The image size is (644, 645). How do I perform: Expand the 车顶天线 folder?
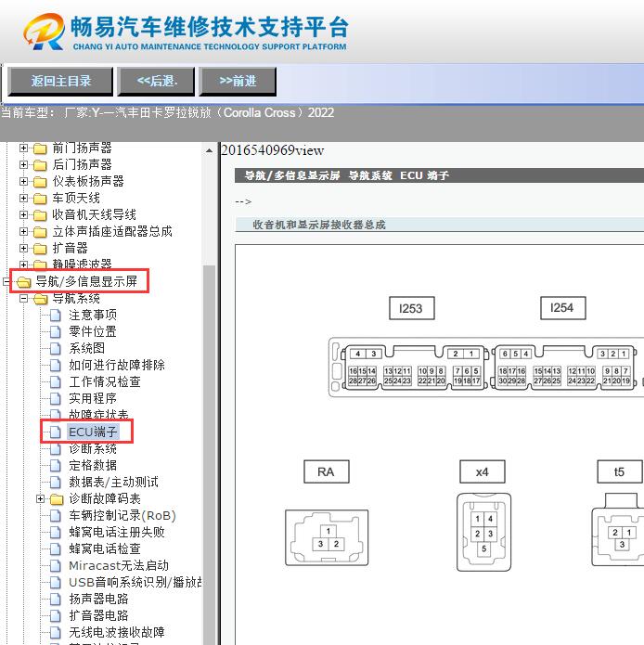(23, 198)
